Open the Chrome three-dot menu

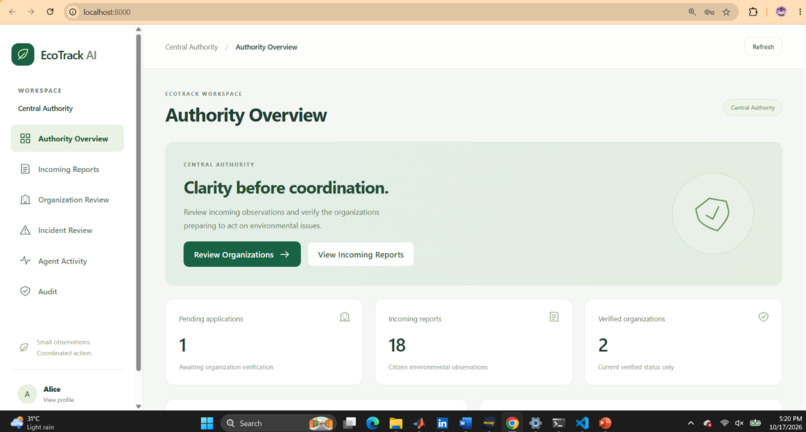(x=800, y=12)
